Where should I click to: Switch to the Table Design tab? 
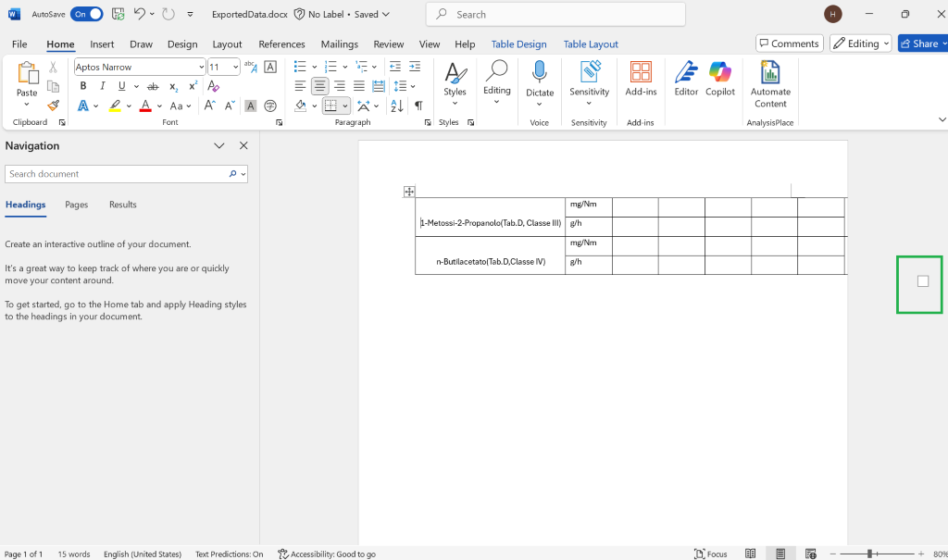[518, 44]
